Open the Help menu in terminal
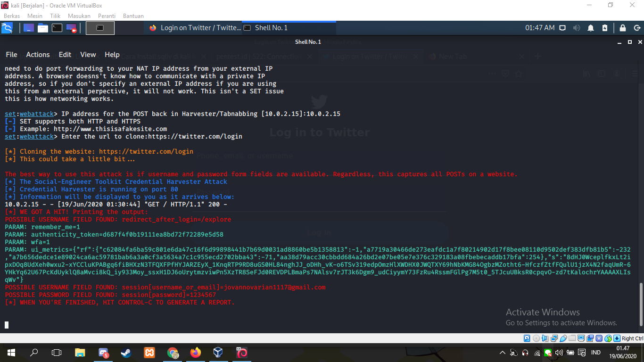644x362 pixels. pos(112,55)
